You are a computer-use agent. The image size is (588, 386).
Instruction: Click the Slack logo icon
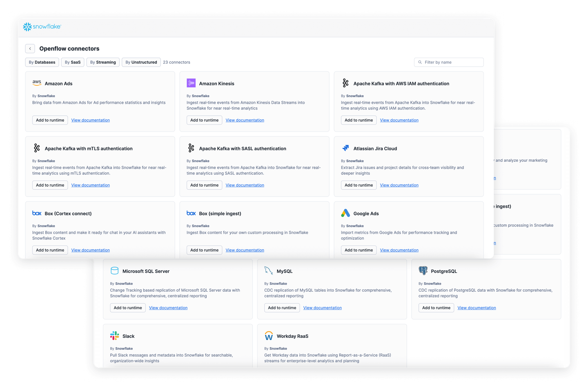[114, 336]
